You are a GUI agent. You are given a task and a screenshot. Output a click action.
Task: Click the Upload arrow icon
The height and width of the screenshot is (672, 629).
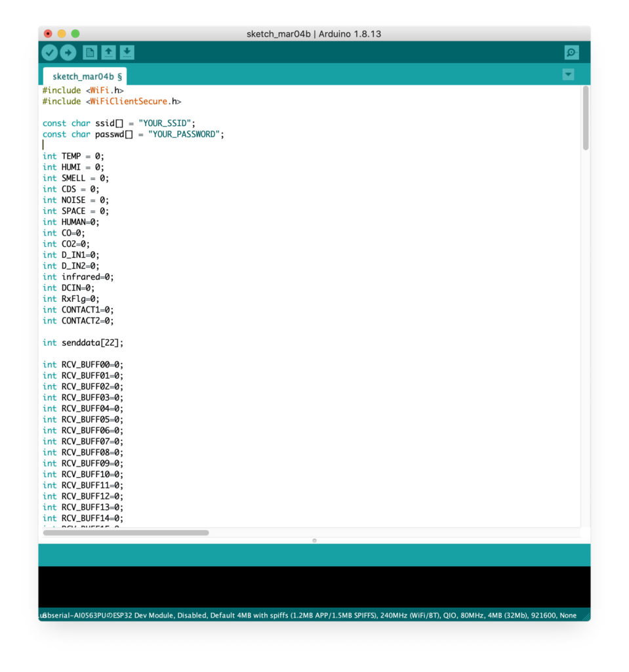(x=68, y=52)
